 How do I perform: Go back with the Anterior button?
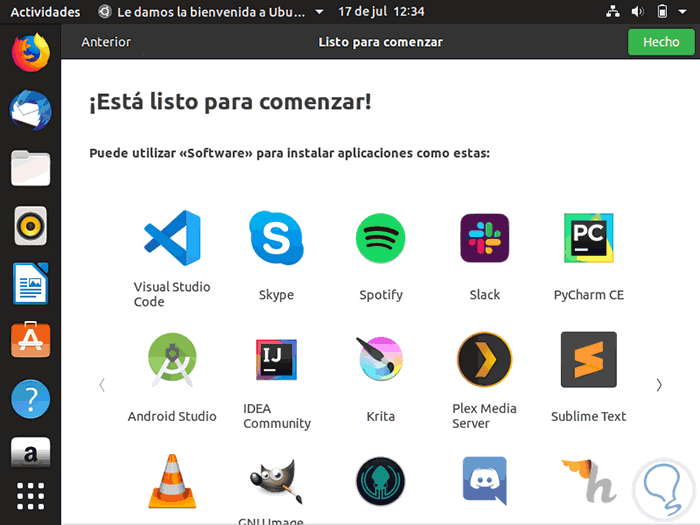pyautogui.click(x=106, y=42)
